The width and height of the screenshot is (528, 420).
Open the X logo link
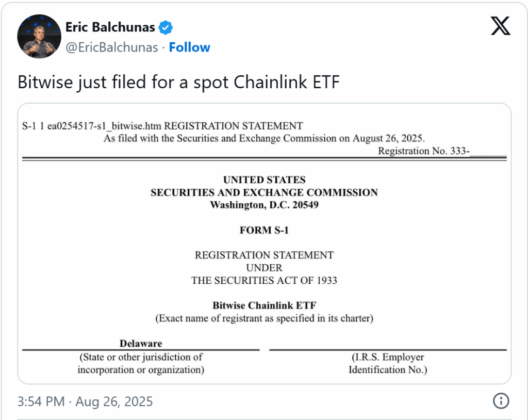pos(500,26)
